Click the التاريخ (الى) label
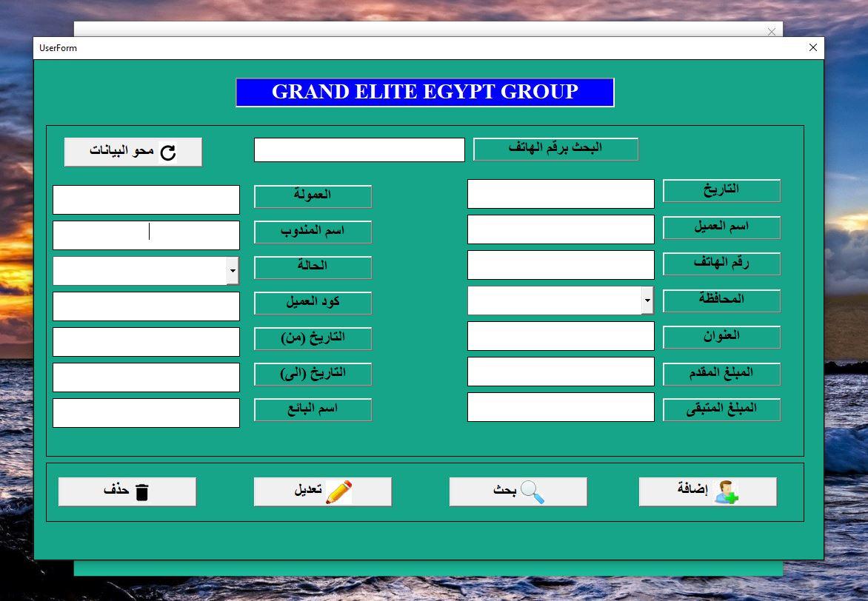Image resolution: width=868 pixels, height=601 pixels. 313,374
